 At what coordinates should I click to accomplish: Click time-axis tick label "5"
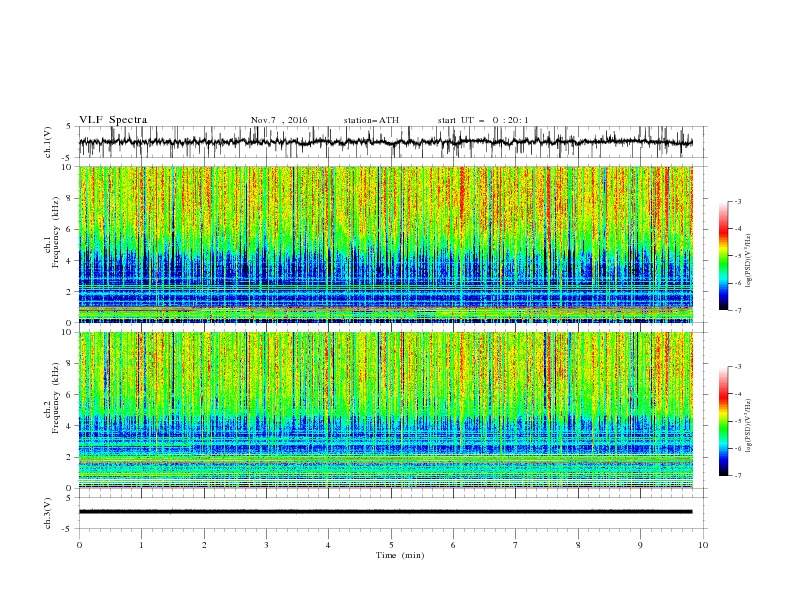[391, 545]
